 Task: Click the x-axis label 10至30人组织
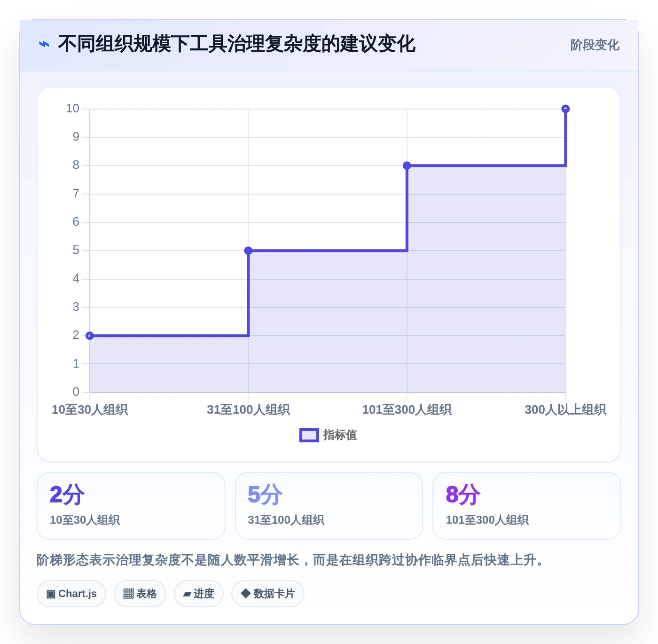90,410
